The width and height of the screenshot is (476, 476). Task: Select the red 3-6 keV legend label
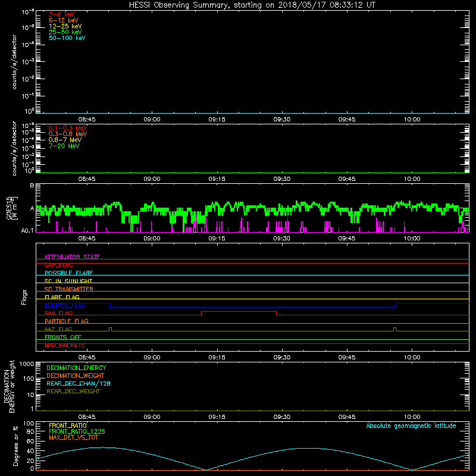point(62,14)
